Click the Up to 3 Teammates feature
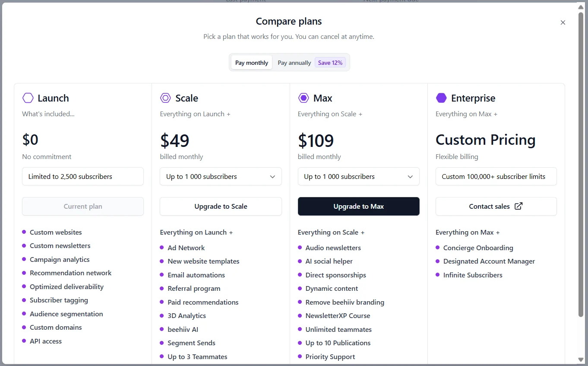588x366 pixels. coord(197,356)
